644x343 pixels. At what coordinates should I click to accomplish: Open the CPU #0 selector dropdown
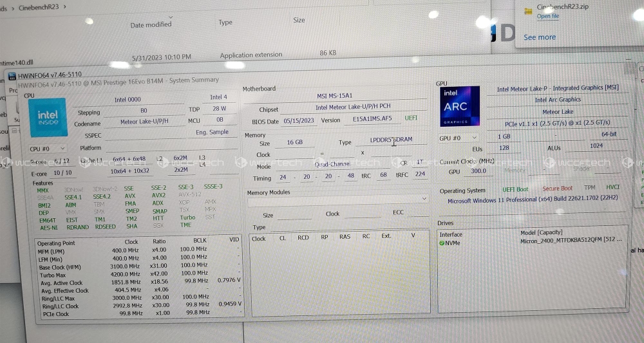(x=48, y=149)
